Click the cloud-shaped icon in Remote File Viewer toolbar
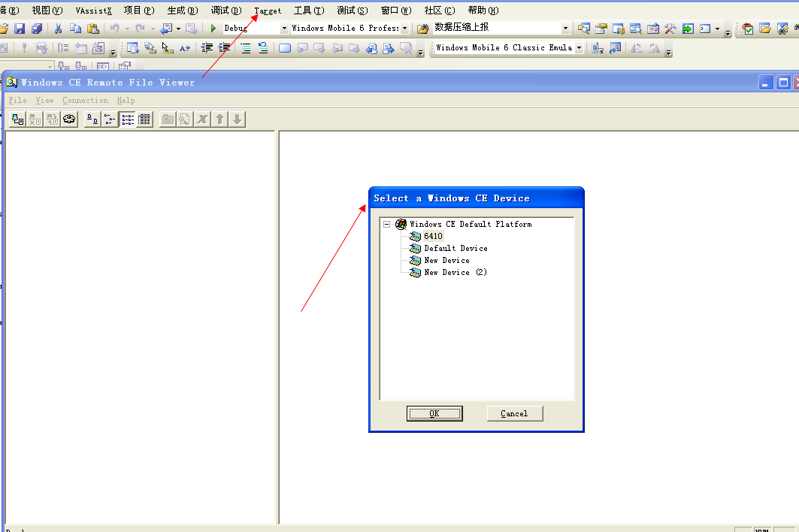799x532 pixels. [x=69, y=119]
